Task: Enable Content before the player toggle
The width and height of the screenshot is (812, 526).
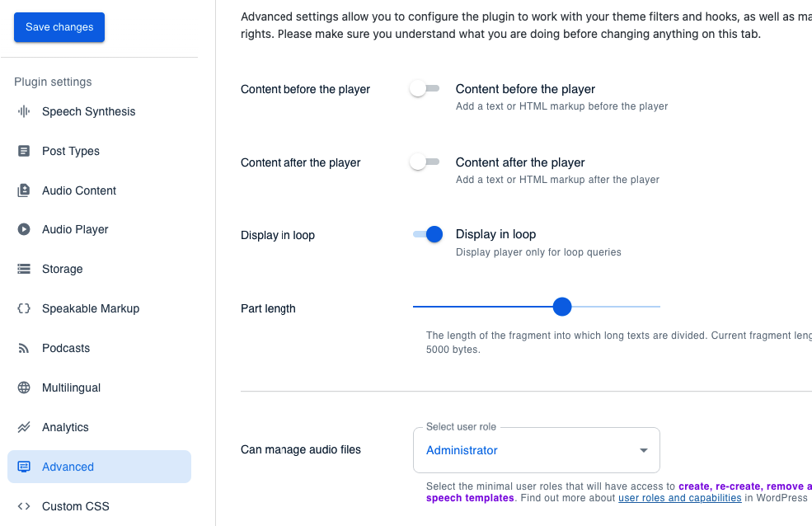Action: pos(425,88)
